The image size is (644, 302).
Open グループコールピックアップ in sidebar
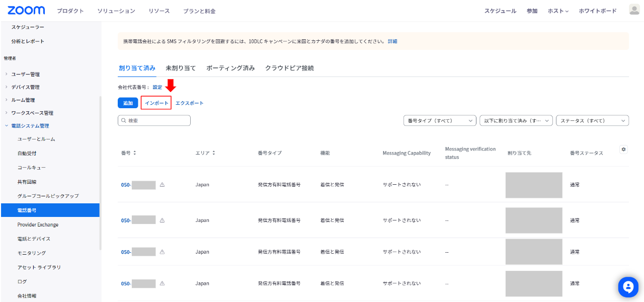(48, 196)
